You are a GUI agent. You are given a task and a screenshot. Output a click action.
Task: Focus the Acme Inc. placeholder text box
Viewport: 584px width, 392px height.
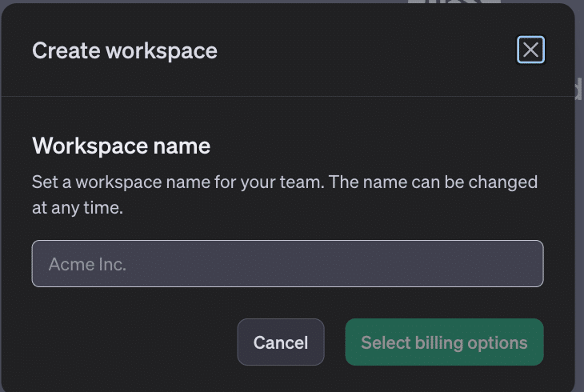[287, 264]
